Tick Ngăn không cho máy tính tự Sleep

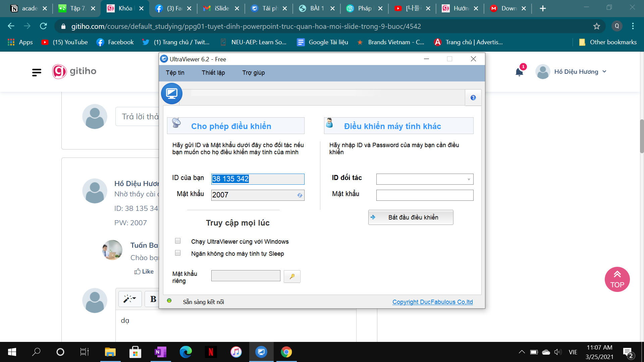click(178, 253)
